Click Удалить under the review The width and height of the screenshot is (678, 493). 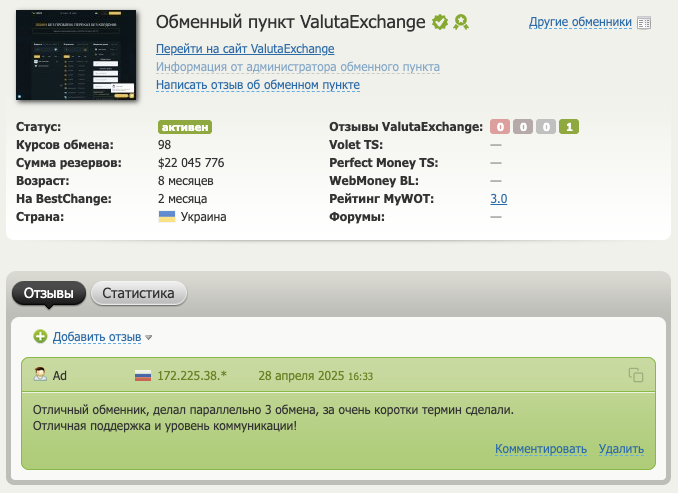621,449
